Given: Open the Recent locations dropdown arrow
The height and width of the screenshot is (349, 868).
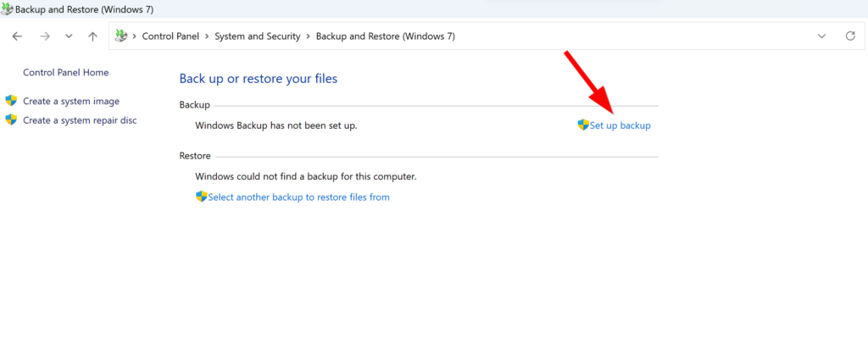Looking at the screenshot, I should coord(69,36).
